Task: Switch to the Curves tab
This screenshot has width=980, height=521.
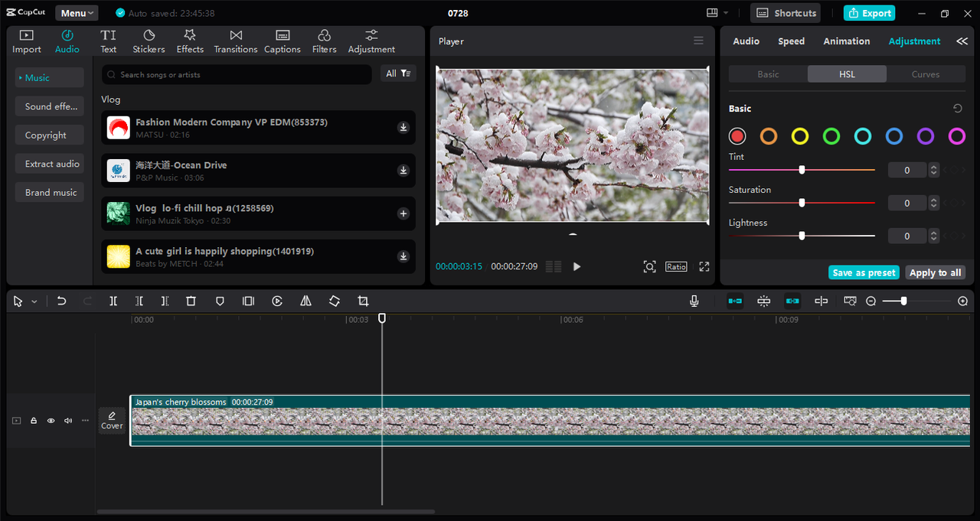Action: tap(926, 74)
